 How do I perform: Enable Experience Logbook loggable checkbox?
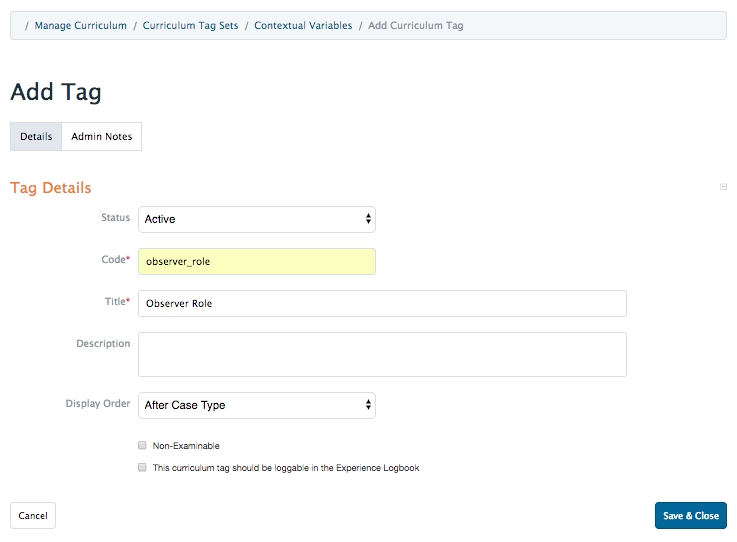(x=142, y=467)
